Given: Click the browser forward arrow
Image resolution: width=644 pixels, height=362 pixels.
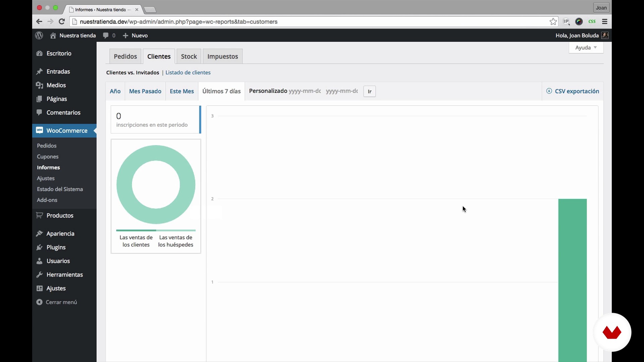Looking at the screenshot, I should tap(50, 21).
